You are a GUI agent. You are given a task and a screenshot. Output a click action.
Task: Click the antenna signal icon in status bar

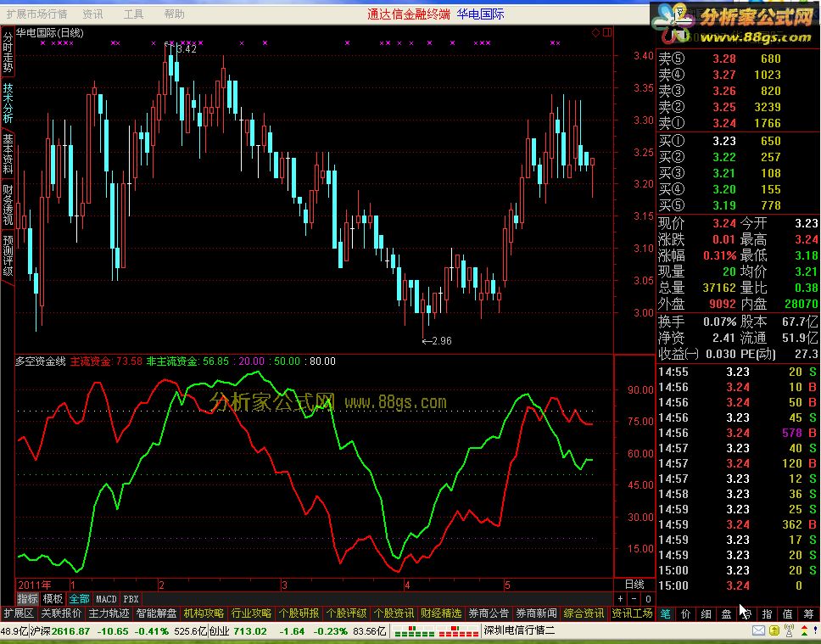pyautogui.click(x=790, y=631)
